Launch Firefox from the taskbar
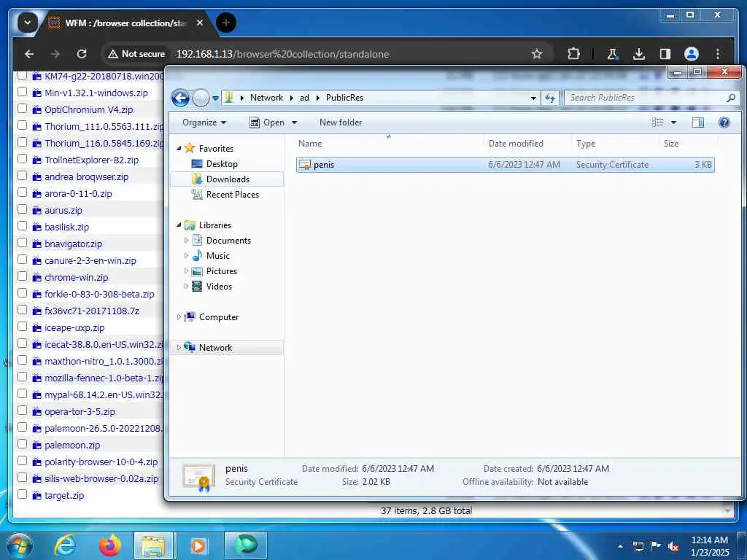This screenshot has width=747, height=560. (x=109, y=545)
